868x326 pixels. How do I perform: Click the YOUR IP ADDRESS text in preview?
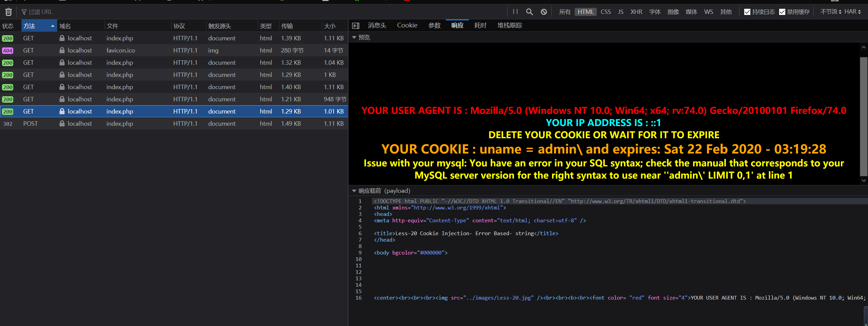604,123
